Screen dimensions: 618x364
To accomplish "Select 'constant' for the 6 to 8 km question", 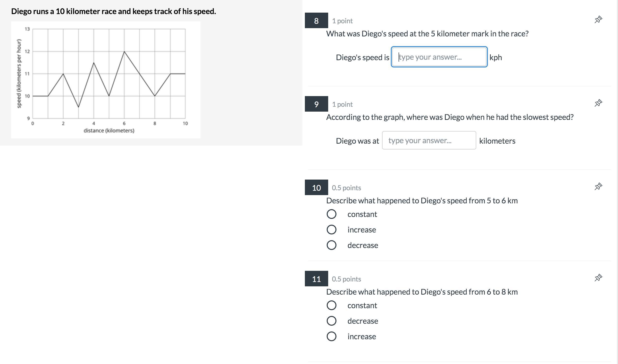I will coord(331,305).
